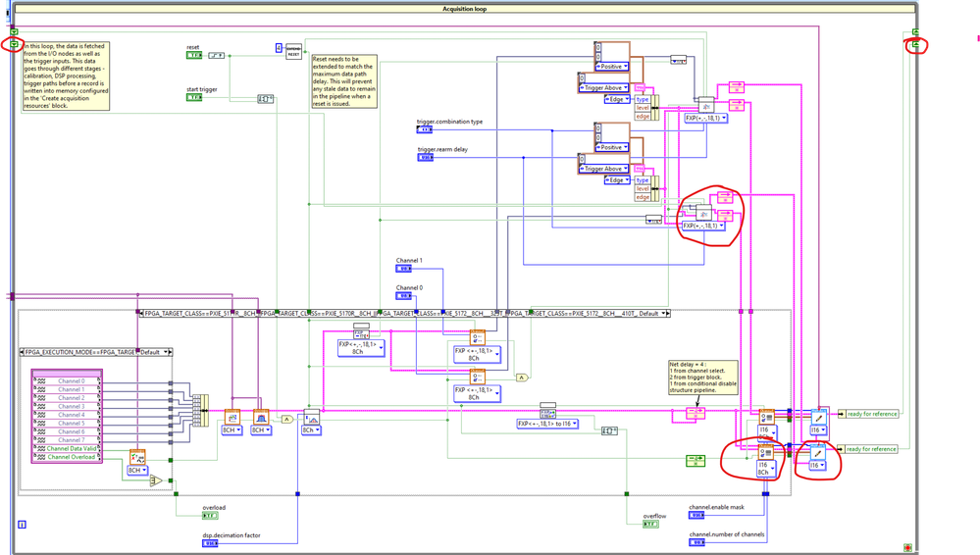Open the upper Positive enum constant
This screenshot has width=980, height=555.
[x=612, y=67]
